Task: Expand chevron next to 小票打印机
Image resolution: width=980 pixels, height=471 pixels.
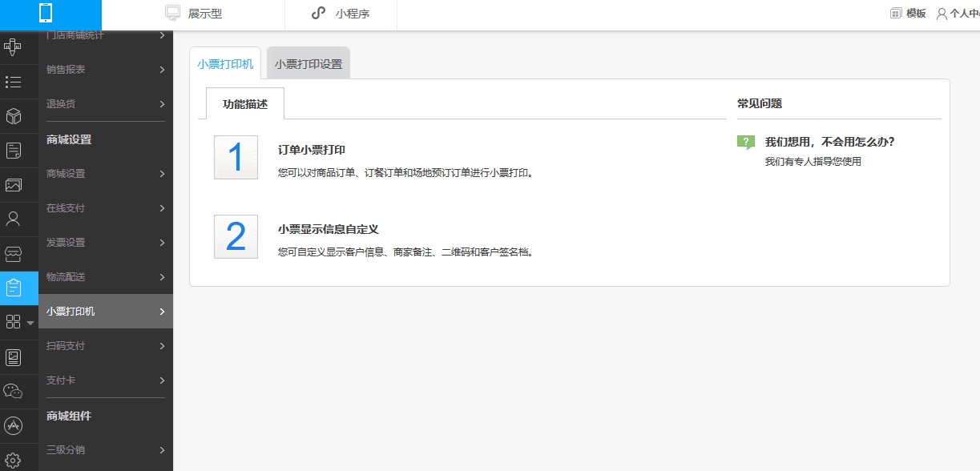Action: coord(162,312)
